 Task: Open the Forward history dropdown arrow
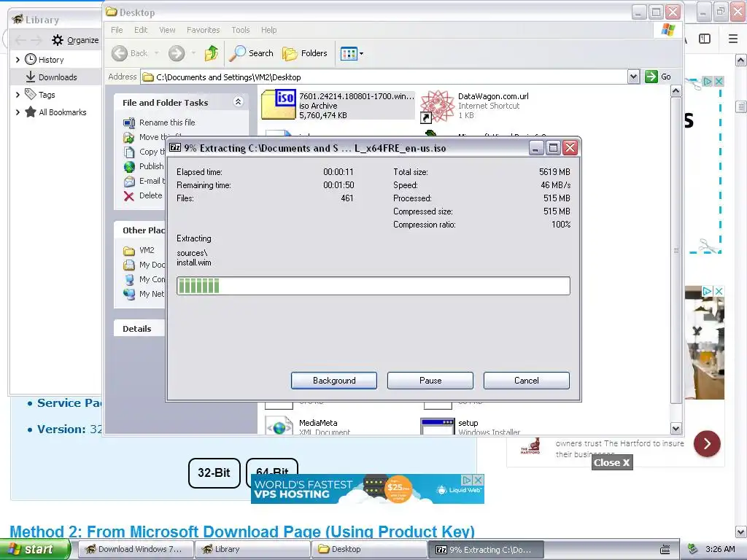pos(193,53)
